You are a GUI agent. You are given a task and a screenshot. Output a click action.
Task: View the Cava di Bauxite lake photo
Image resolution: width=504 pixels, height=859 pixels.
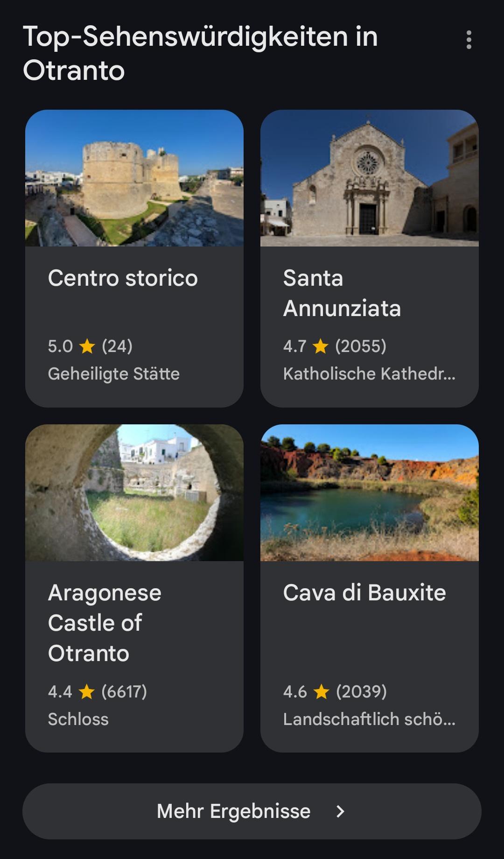[x=369, y=493]
